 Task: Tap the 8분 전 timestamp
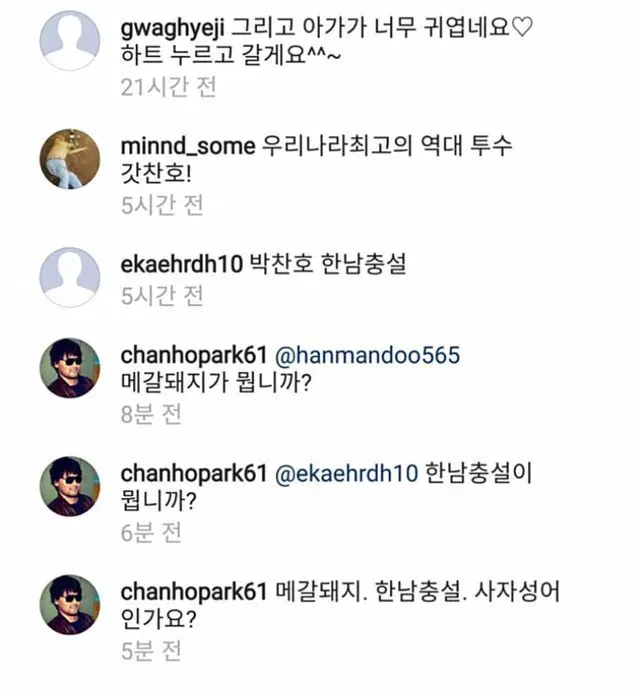[152, 414]
